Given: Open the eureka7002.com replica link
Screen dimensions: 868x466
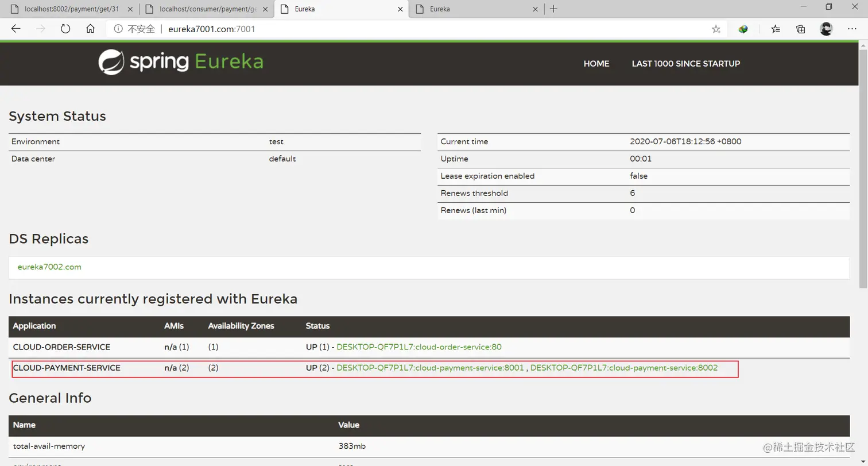Looking at the screenshot, I should tap(49, 267).
